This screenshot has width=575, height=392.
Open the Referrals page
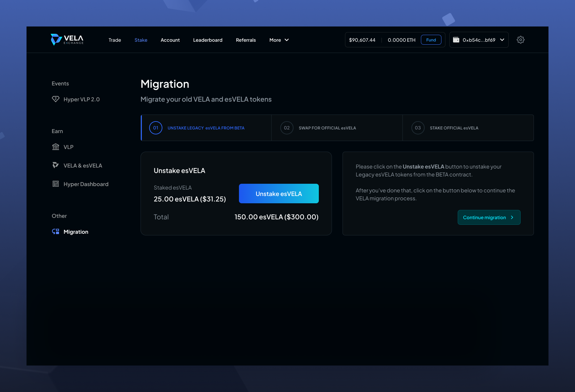tap(246, 40)
